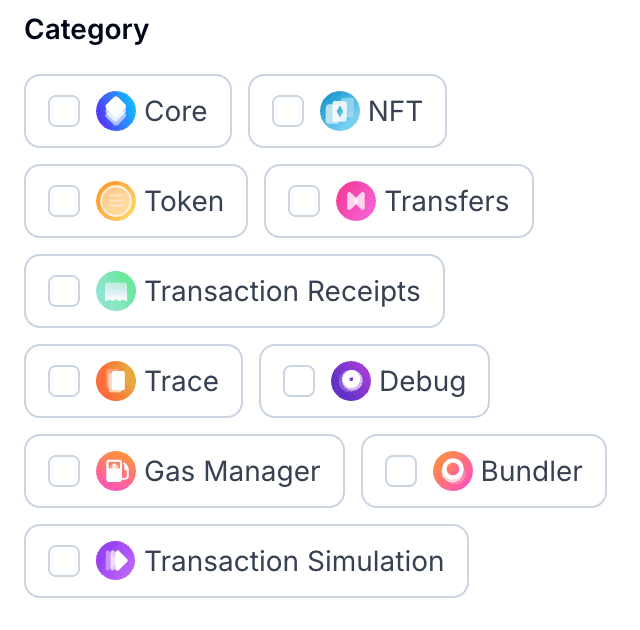Choose the Transaction Simulation text label
The height and width of the screenshot is (630, 640).
(294, 561)
